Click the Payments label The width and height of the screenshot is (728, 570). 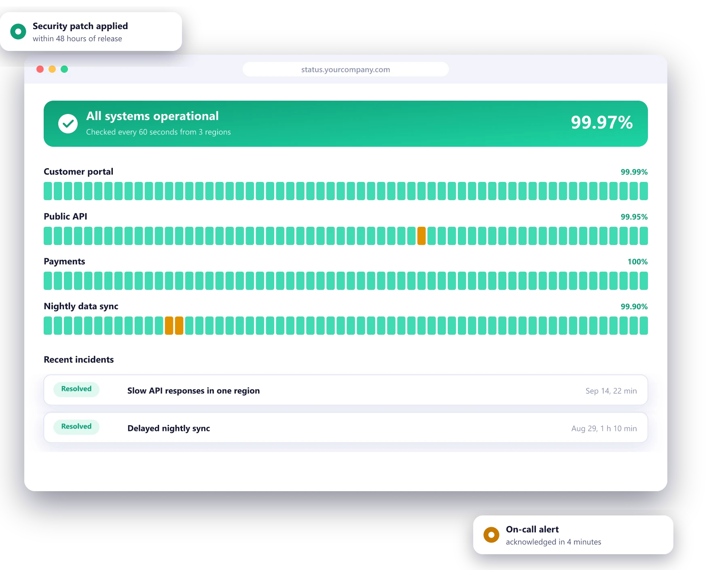coord(64,262)
